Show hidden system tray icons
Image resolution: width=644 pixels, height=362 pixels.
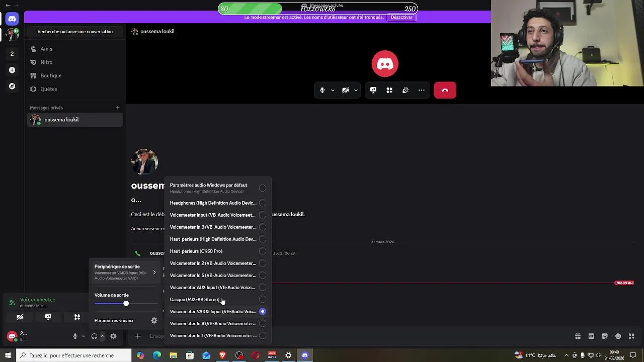tap(567, 355)
